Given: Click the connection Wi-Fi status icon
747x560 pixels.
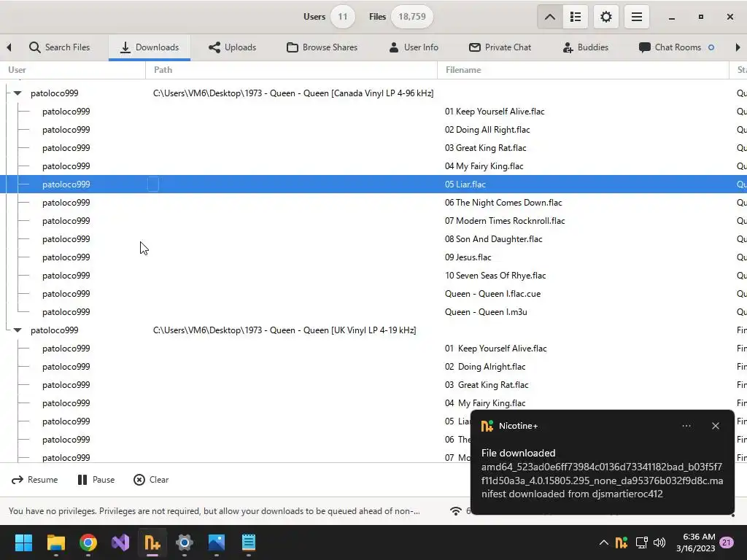Looking at the screenshot, I should pos(456,511).
